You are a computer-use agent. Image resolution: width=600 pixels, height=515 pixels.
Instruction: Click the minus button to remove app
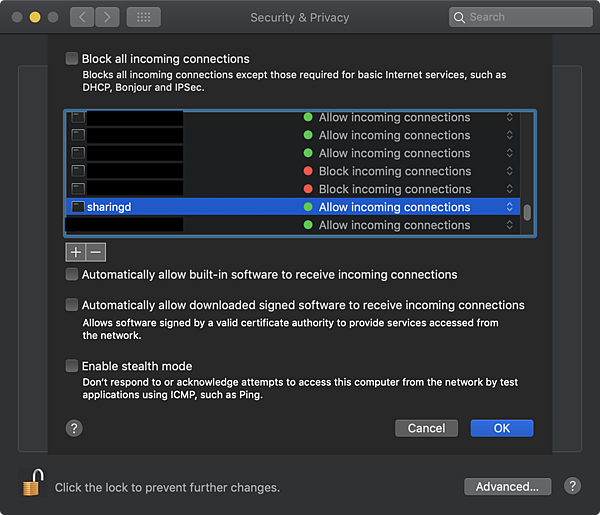(x=95, y=252)
